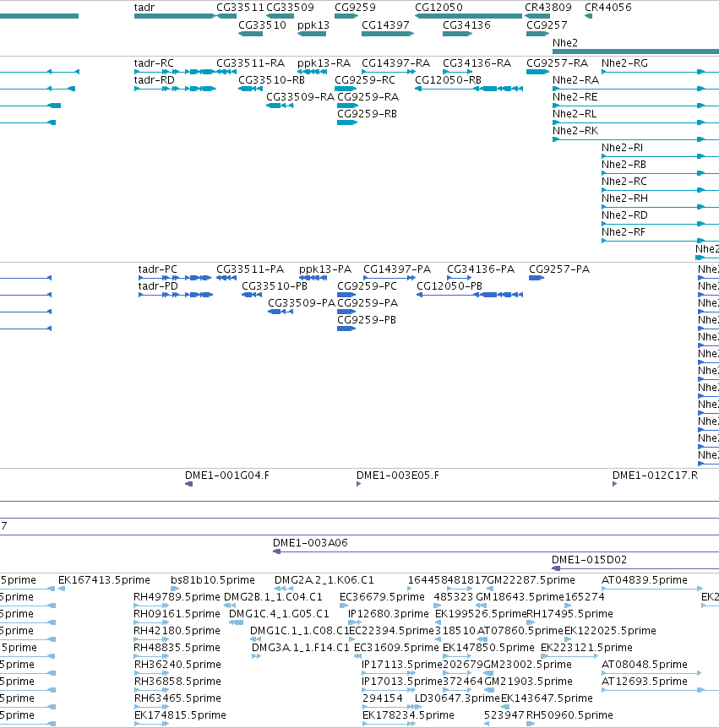This screenshot has height=728, width=719.
Task: Click the CG14397-PA protein label
Action: pos(396,269)
